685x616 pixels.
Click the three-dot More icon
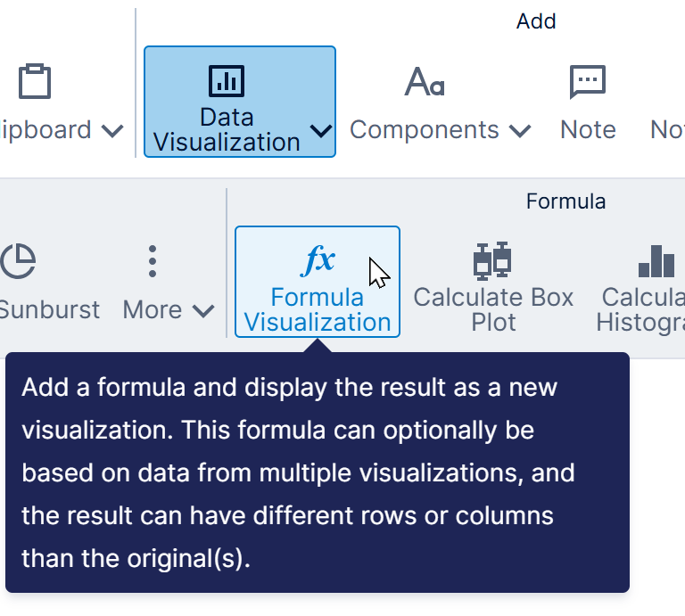click(153, 261)
